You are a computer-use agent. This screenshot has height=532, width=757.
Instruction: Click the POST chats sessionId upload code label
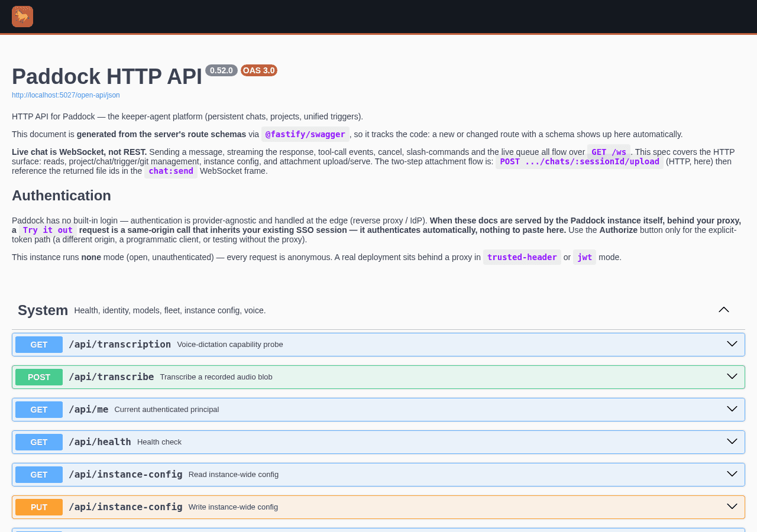(x=580, y=161)
